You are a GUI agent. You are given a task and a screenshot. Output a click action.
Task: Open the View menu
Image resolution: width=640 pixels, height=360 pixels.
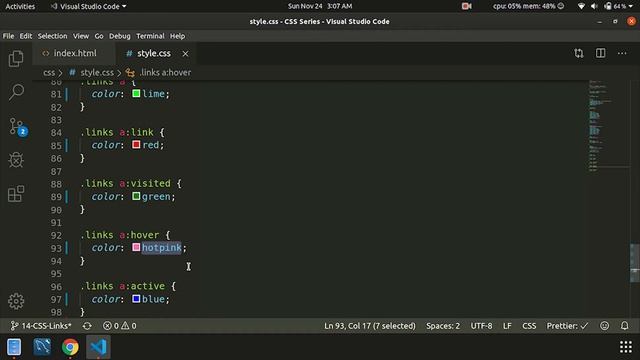pos(81,36)
